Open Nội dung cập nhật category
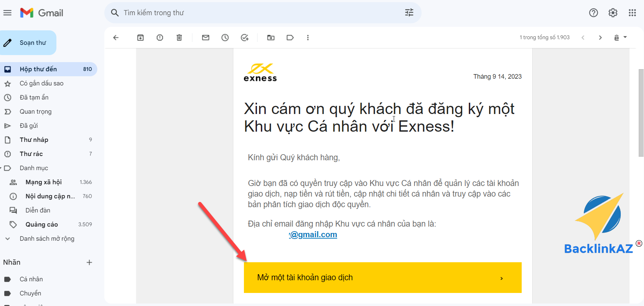This screenshot has width=644, height=306. pos(48,196)
